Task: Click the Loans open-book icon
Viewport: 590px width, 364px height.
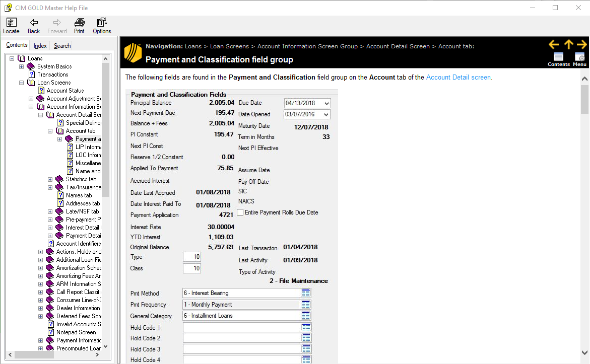Action: [x=22, y=59]
